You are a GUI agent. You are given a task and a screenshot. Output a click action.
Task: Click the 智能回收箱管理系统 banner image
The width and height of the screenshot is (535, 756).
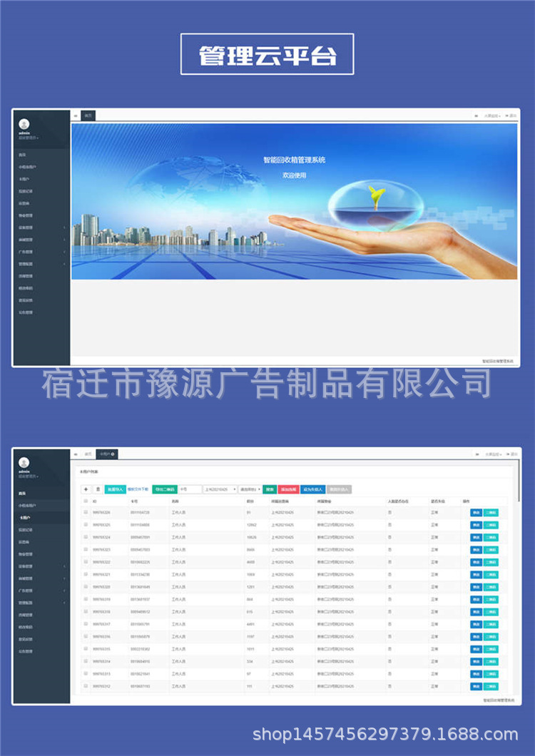coord(295,202)
